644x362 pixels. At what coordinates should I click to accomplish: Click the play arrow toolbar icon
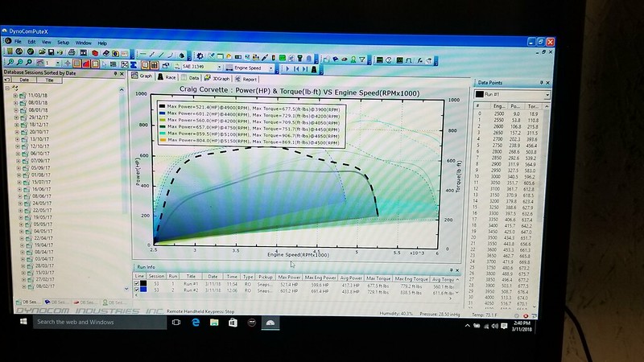286,68
